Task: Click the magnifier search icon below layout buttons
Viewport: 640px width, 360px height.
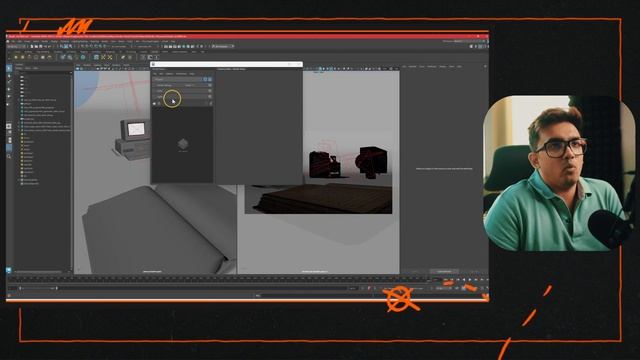Action: coord(9,156)
